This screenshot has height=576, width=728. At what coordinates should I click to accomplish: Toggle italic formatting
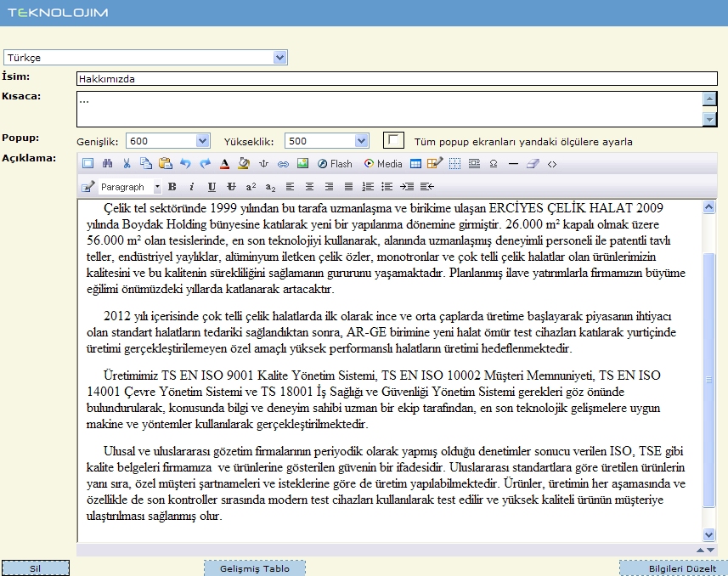tap(192, 187)
